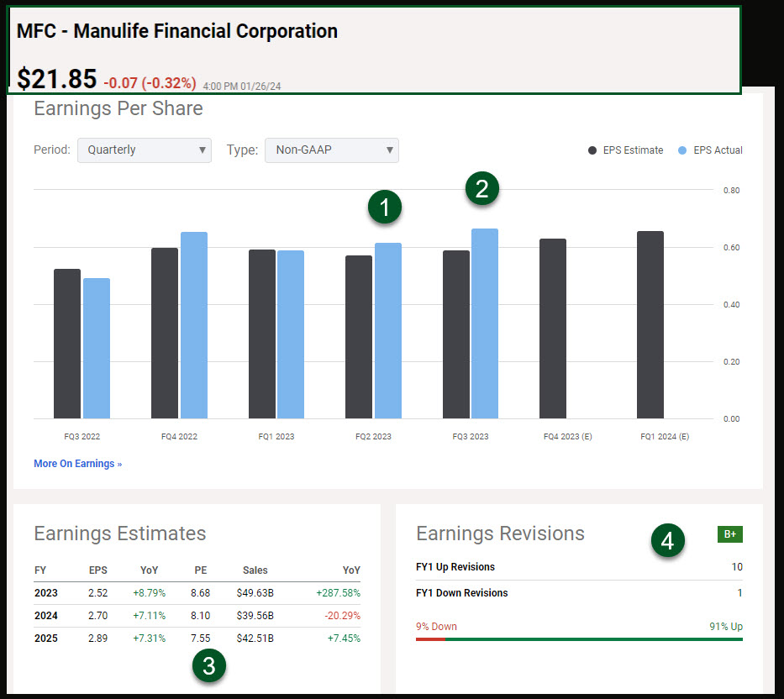Screen dimensions: 784x699
Task: Open the More On Earnings link
Action: (x=77, y=464)
